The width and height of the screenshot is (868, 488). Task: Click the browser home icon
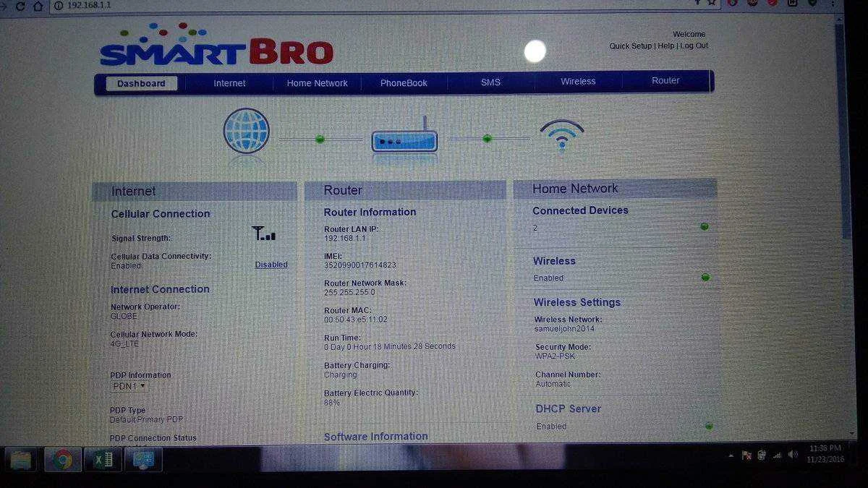click(x=38, y=5)
